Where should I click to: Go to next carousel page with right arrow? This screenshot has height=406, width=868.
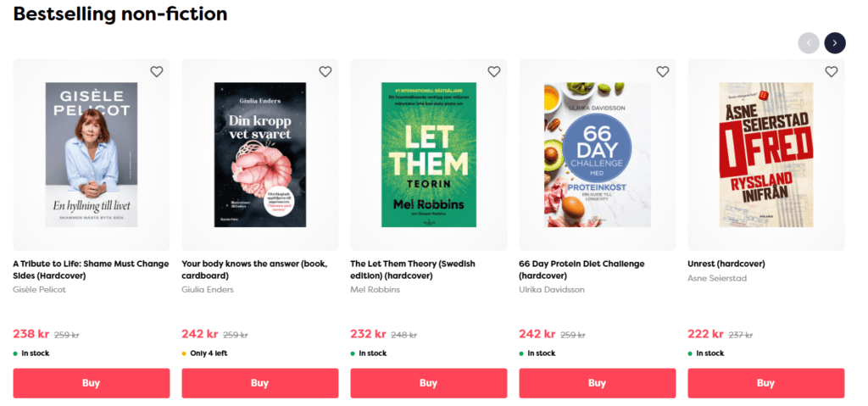(835, 42)
